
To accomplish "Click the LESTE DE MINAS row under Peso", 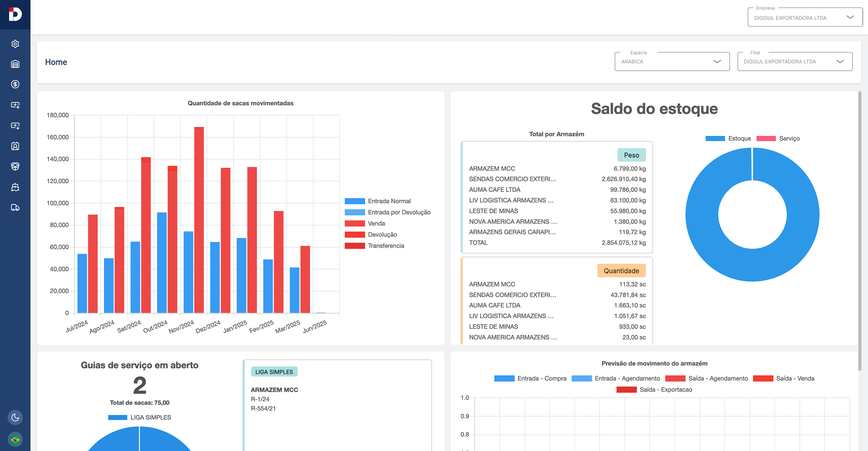I will coord(557,211).
